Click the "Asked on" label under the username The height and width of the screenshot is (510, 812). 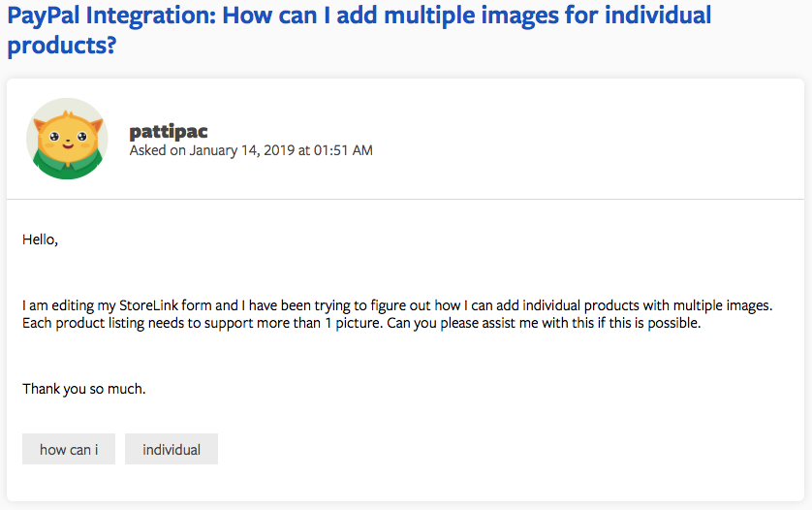click(156, 150)
